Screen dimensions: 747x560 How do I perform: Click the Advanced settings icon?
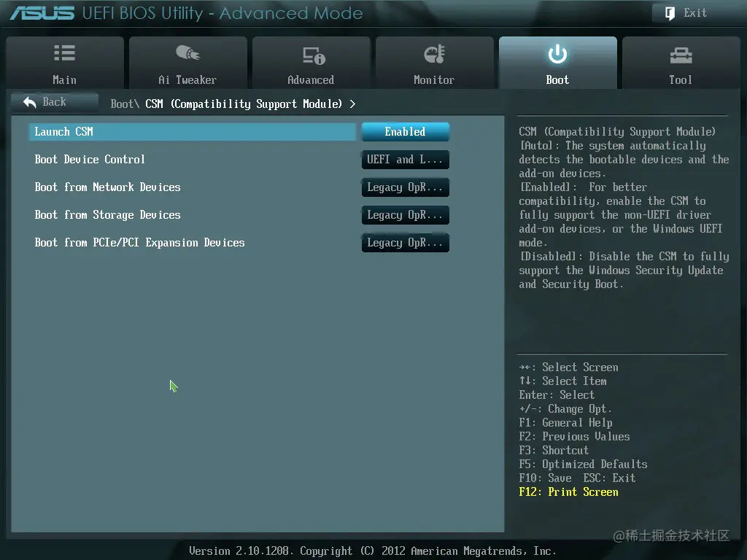point(311,52)
